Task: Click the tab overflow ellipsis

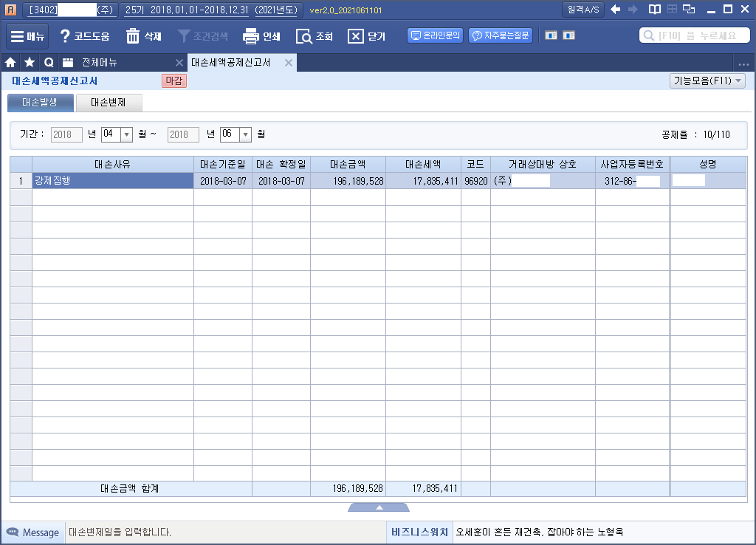Action: click(743, 64)
